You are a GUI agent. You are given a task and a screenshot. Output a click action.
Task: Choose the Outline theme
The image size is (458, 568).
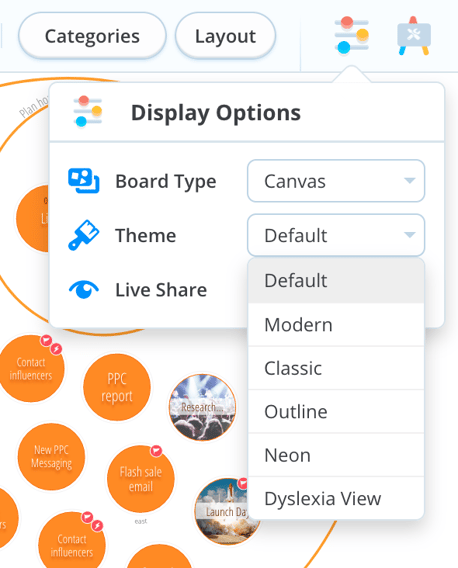tap(336, 412)
